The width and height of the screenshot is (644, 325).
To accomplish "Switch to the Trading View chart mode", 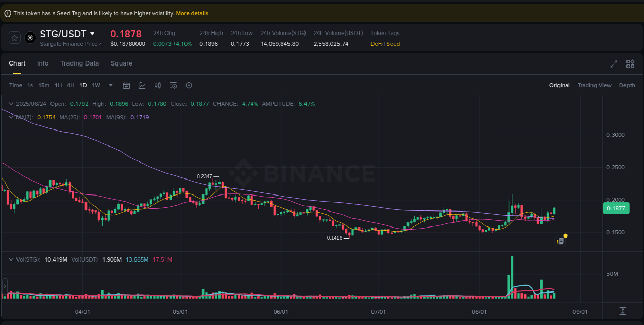I will point(594,85).
